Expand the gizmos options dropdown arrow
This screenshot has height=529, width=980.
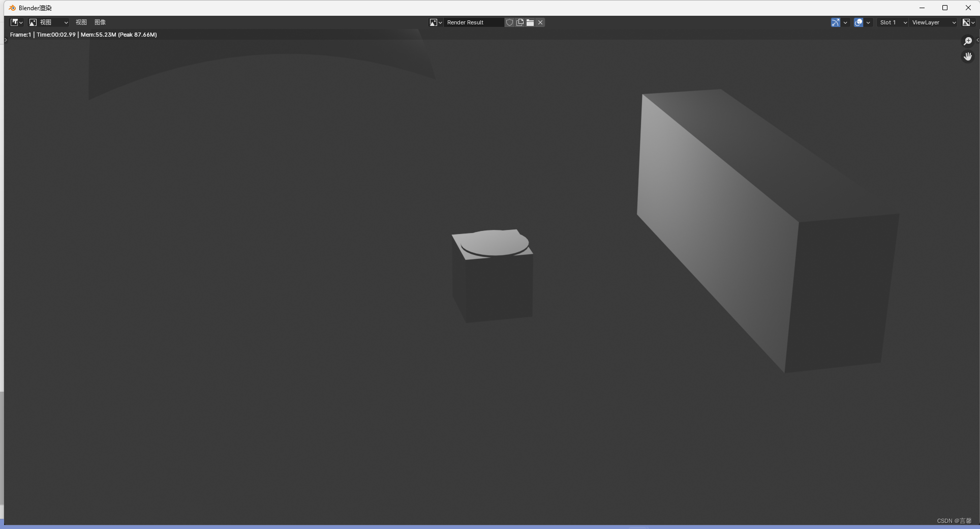click(845, 22)
